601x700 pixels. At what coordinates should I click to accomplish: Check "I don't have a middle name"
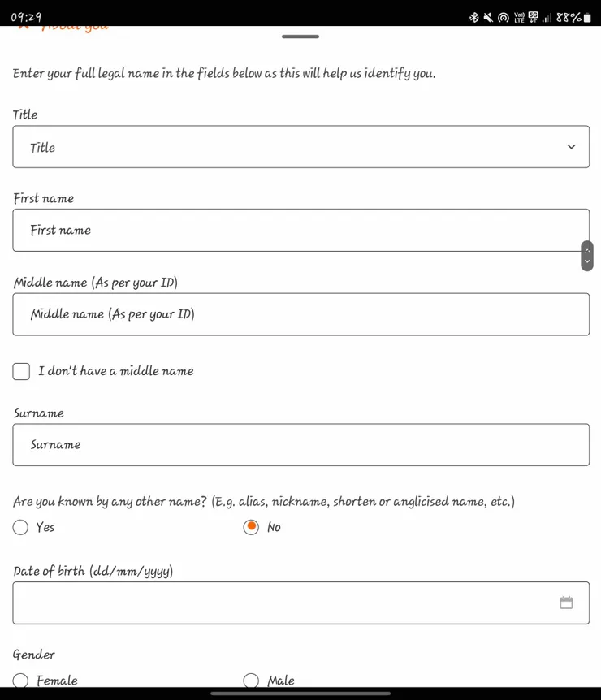[x=21, y=371]
